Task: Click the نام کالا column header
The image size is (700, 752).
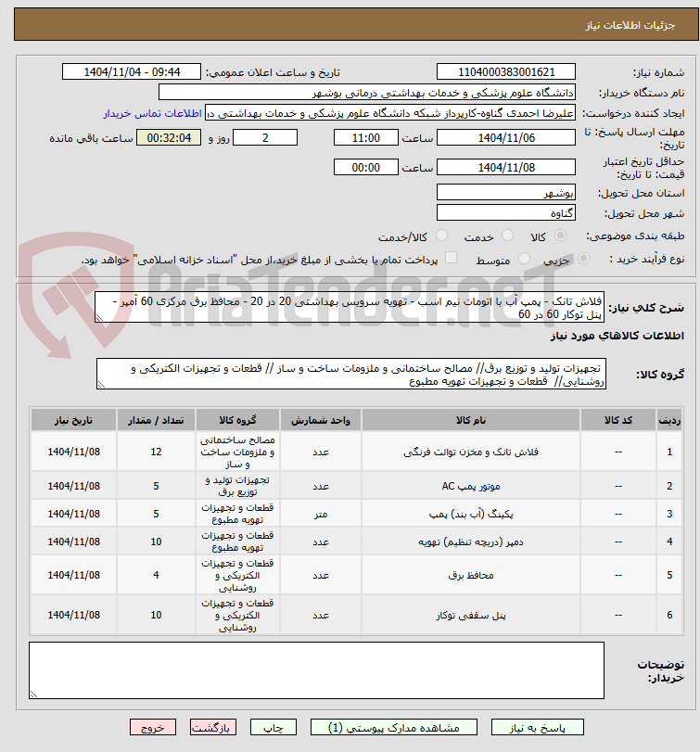Action: pos(471,420)
